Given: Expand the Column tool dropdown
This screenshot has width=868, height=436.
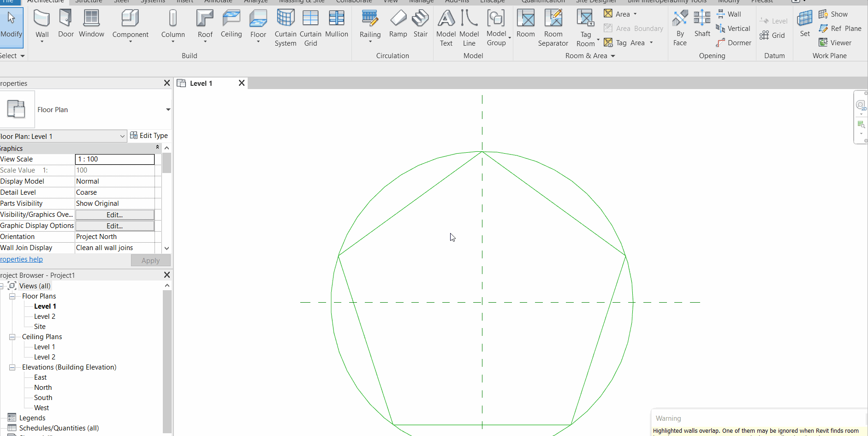Looking at the screenshot, I should pos(173,42).
